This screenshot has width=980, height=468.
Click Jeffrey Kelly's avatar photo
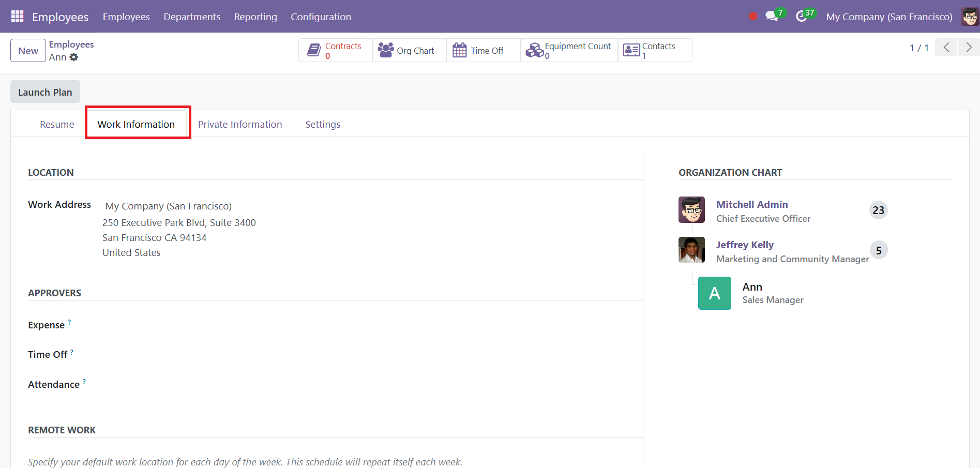coord(691,250)
